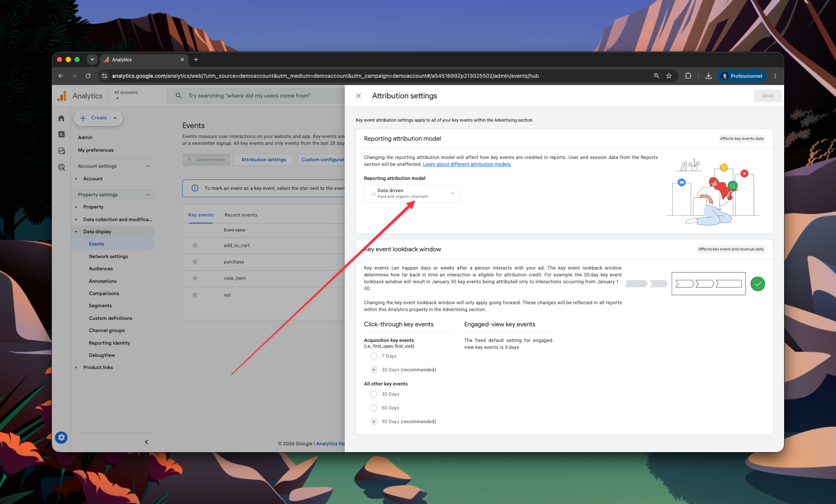This screenshot has width=836, height=504.
Task: Switch to the Key events tab
Action: (x=201, y=215)
